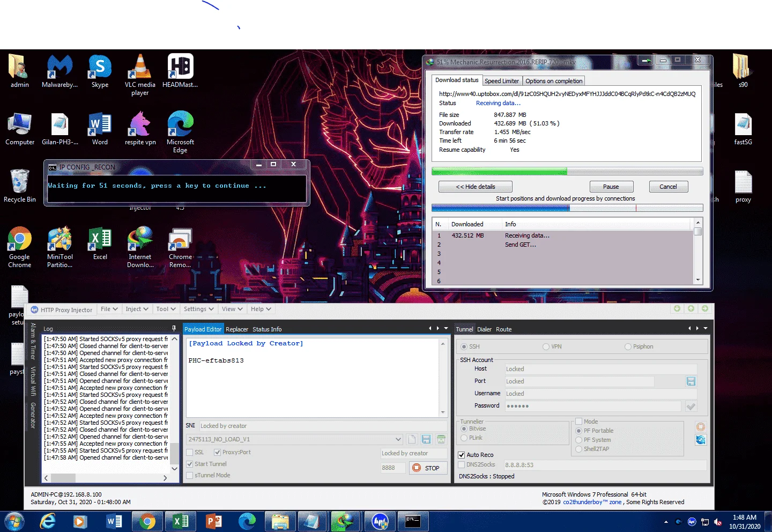
Task: Click blue refresh icon in Tunnel panel
Action: pos(701,440)
